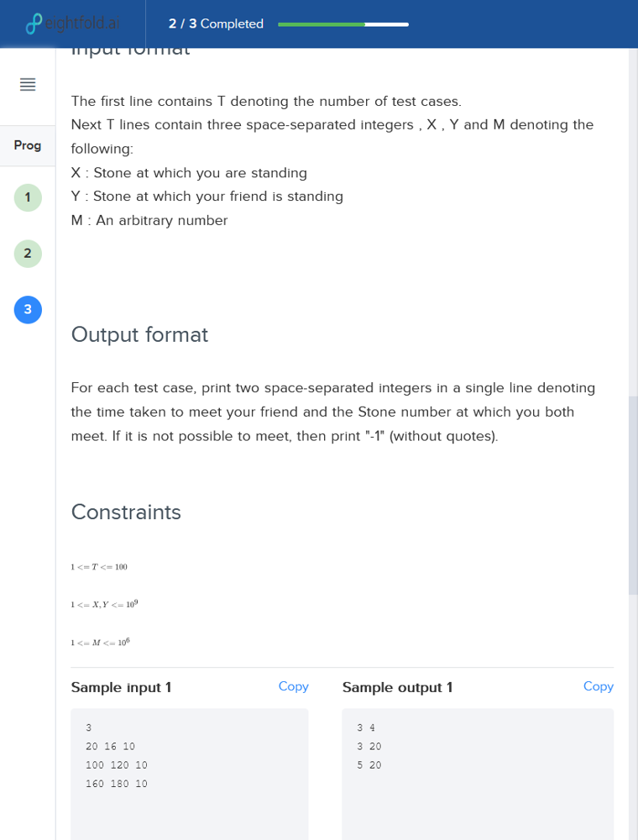Copy the Sample input 1
638x840 pixels.
[293, 686]
